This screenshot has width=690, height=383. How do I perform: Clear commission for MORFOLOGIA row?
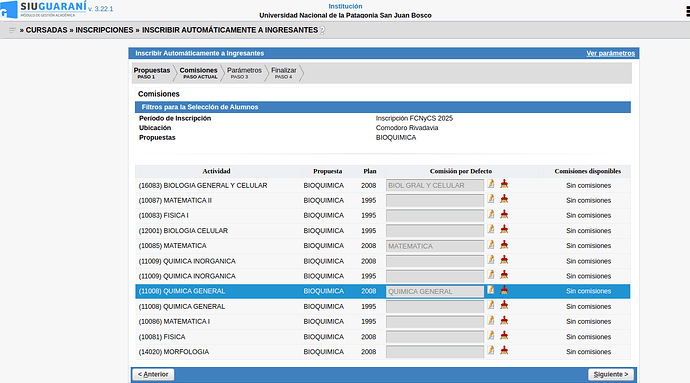coord(504,350)
